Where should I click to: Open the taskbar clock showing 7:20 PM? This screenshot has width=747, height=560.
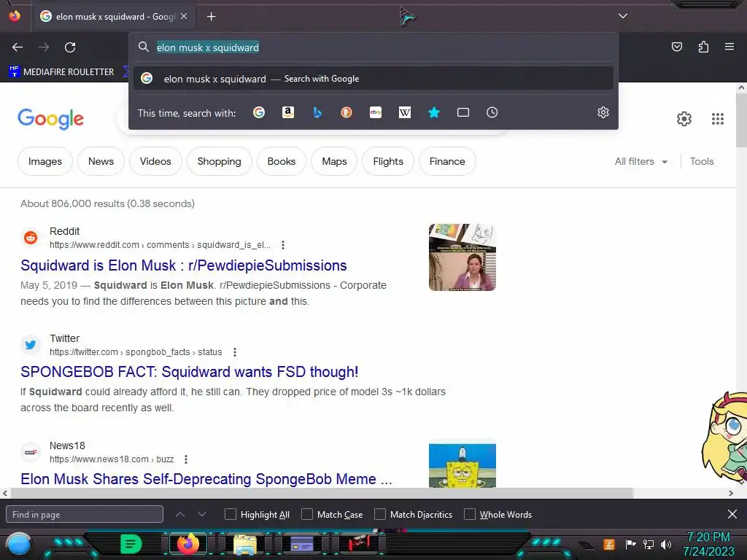pyautogui.click(x=708, y=544)
